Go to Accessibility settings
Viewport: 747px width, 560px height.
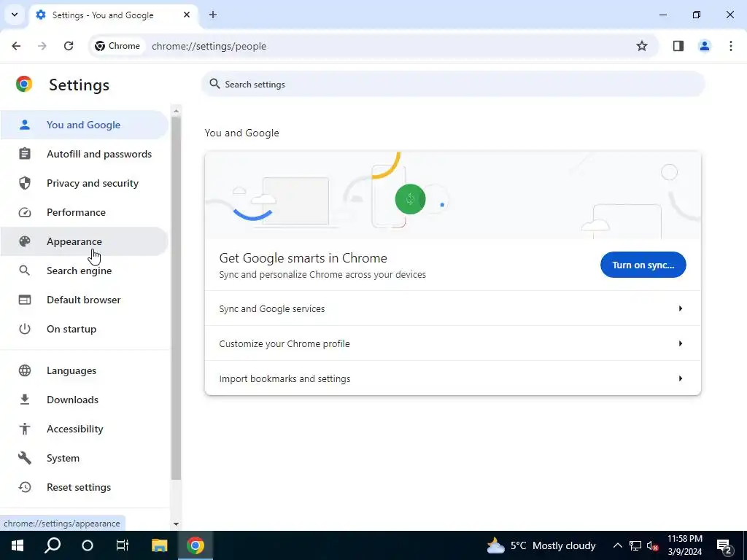(84, 429)
